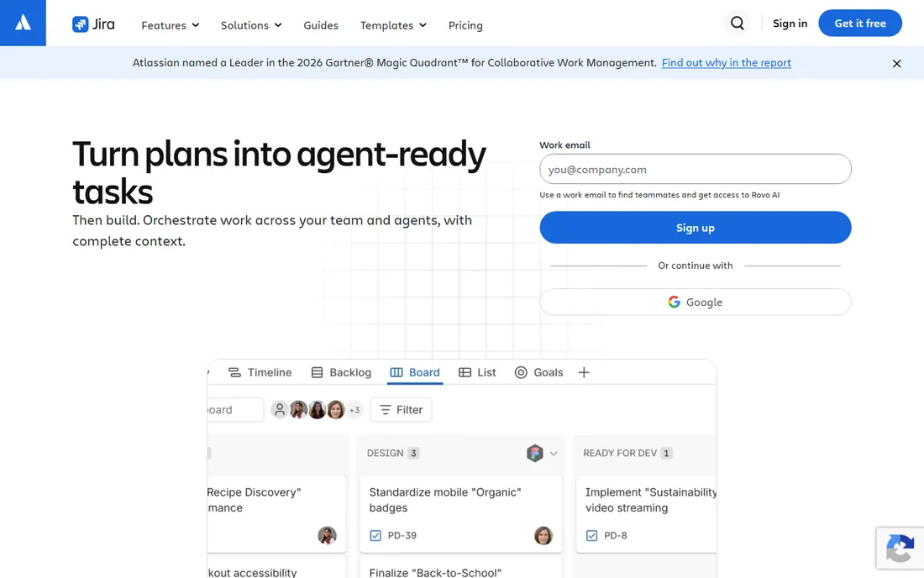Add a new view with plus icon
This screenshot has height=578, width=924.
tap(584, 372)
